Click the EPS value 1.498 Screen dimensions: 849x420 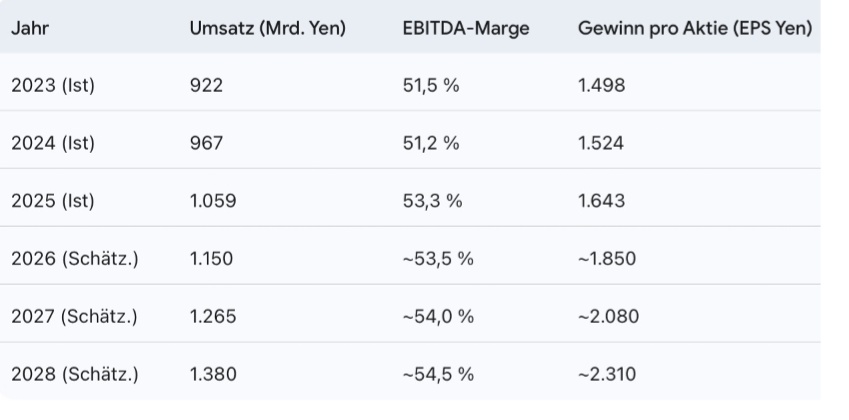601,85
